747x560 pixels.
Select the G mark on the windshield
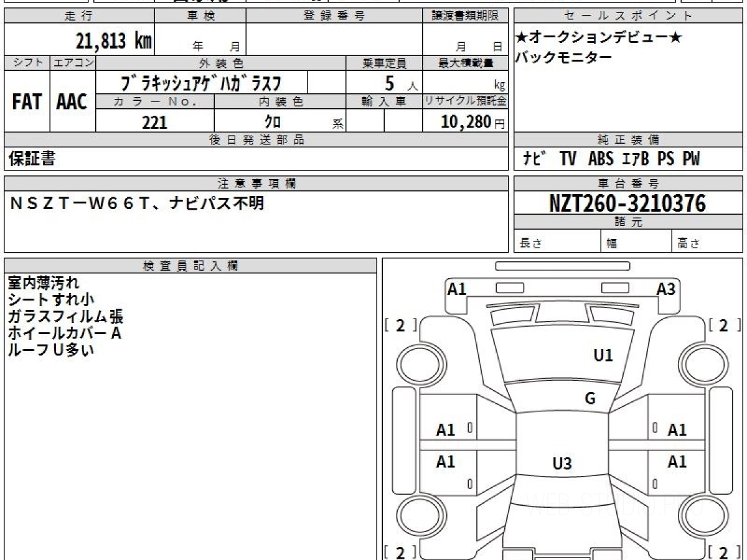click(590, 399)
